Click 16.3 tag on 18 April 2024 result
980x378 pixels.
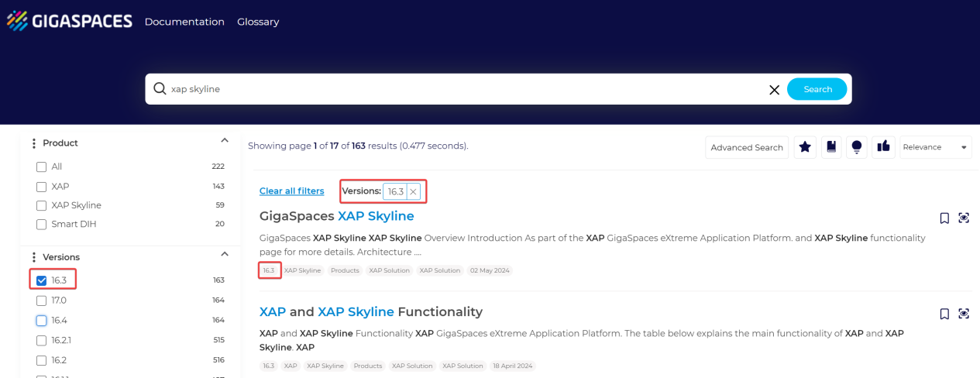(269, 366)
